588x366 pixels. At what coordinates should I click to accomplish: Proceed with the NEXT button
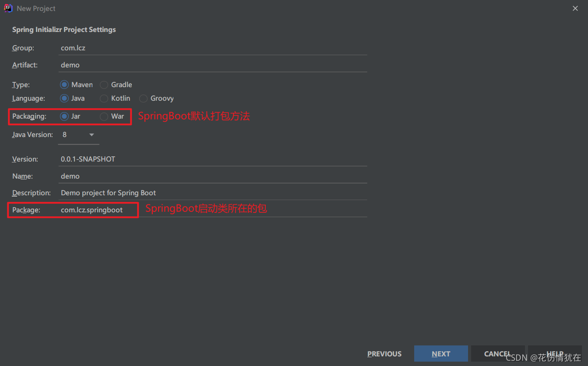coord(441,354)
